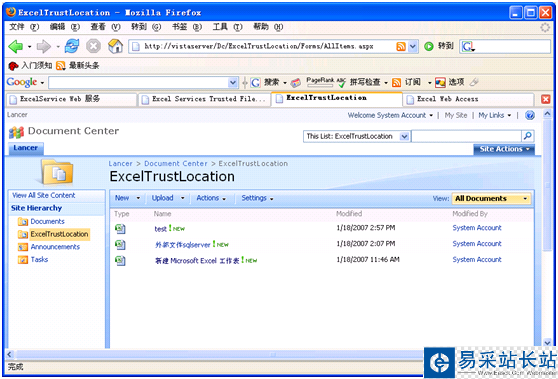Image resolution: width=558 pixels, height=379 pixels.
Task: Open the test document link
Action: pyautogui.click(x=160, y=229)
